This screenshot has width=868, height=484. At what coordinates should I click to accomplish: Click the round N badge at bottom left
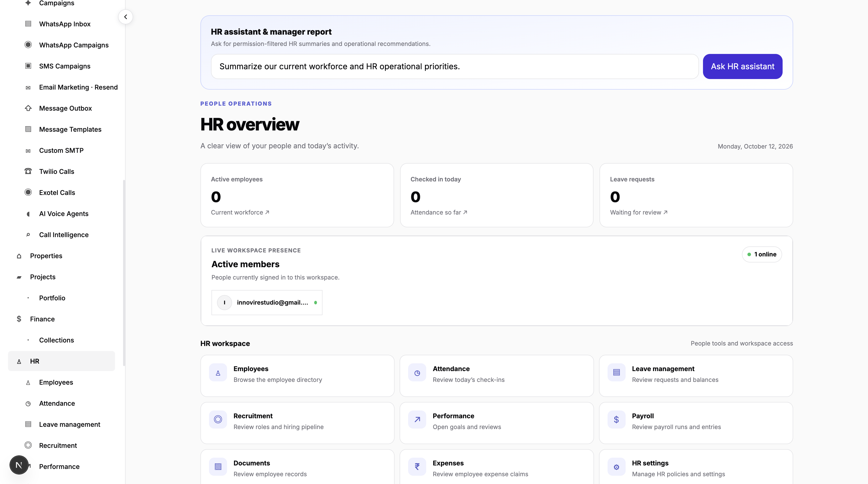(x=19, y=465)
